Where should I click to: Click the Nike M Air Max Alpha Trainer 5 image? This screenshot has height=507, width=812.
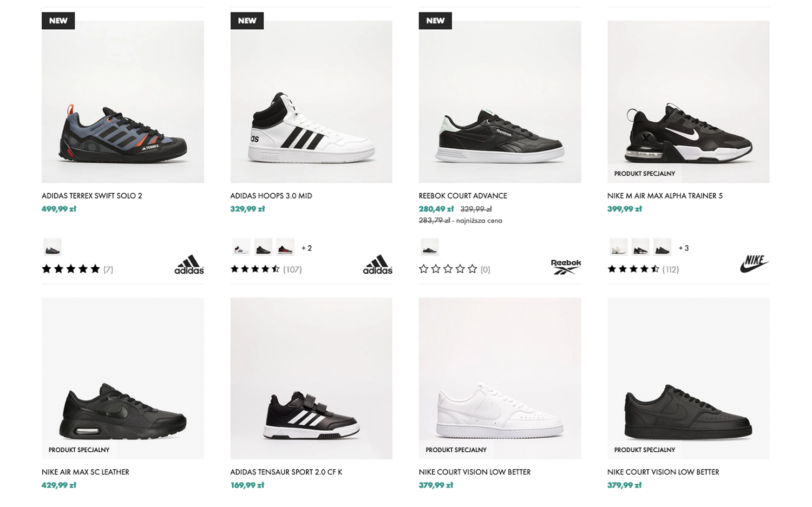pyautogui.click(x=688, y=102)
